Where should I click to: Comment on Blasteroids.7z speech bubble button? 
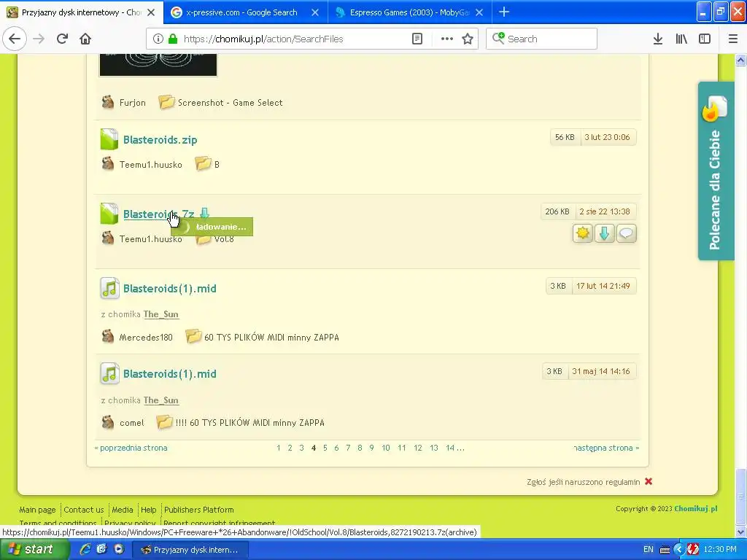(x=627, y=233)
